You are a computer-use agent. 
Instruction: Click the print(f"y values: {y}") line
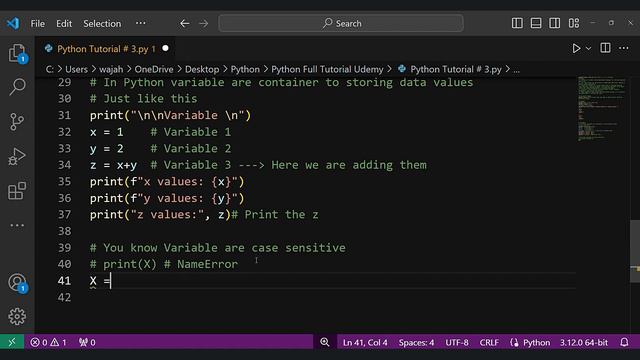click(167, 198)
